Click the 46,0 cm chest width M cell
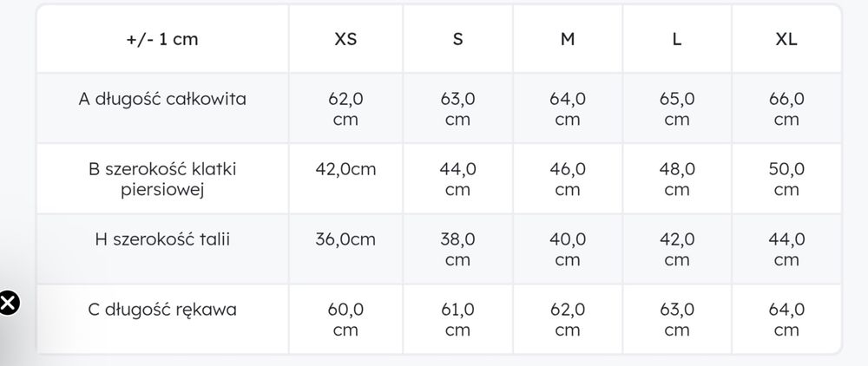 coord(568,179)
